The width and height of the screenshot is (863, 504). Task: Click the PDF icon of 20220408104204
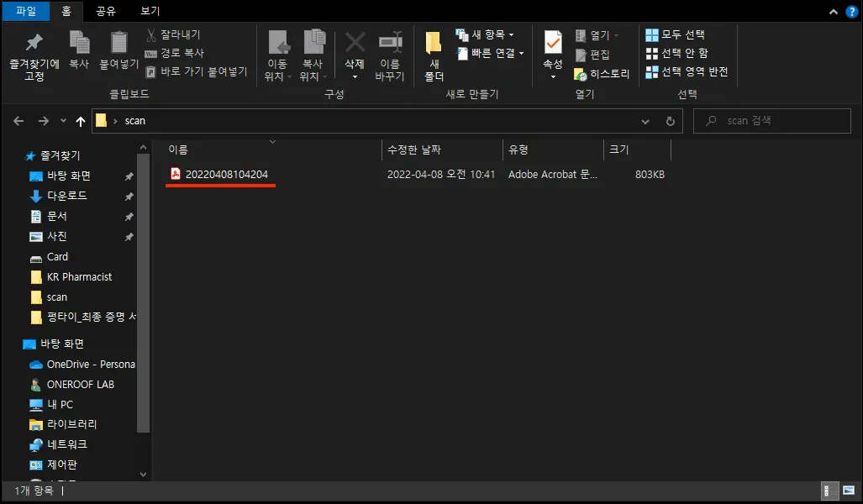(x=176, y=174)
